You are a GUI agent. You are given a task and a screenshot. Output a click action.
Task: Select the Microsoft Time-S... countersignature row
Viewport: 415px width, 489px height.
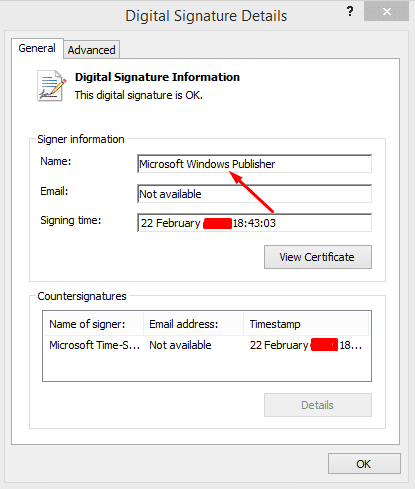(207, 345)
